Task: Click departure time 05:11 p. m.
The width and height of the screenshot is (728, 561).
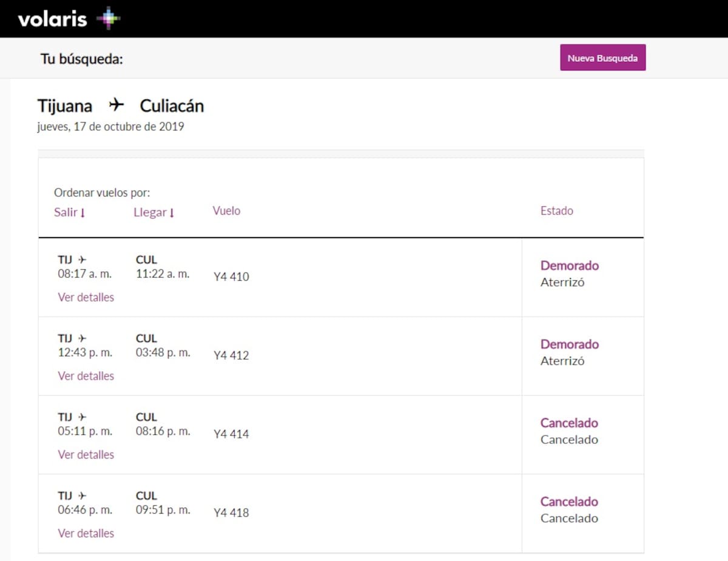Action: [x=85, y=431]
